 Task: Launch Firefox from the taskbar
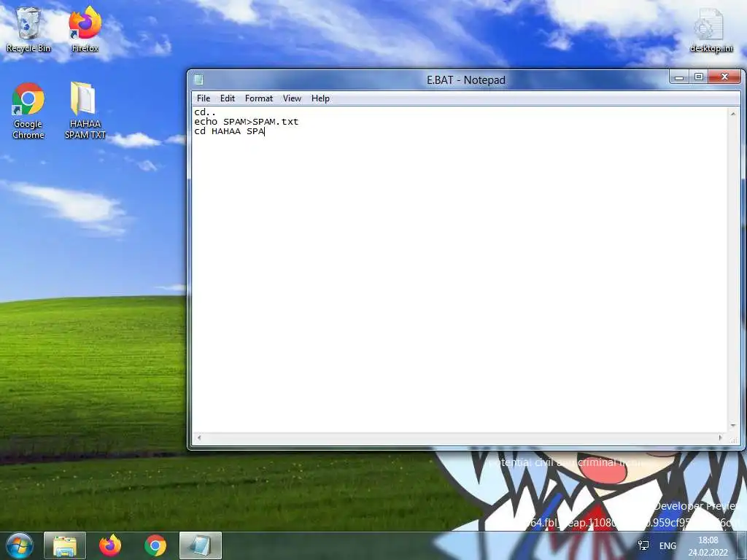[110, 545]
